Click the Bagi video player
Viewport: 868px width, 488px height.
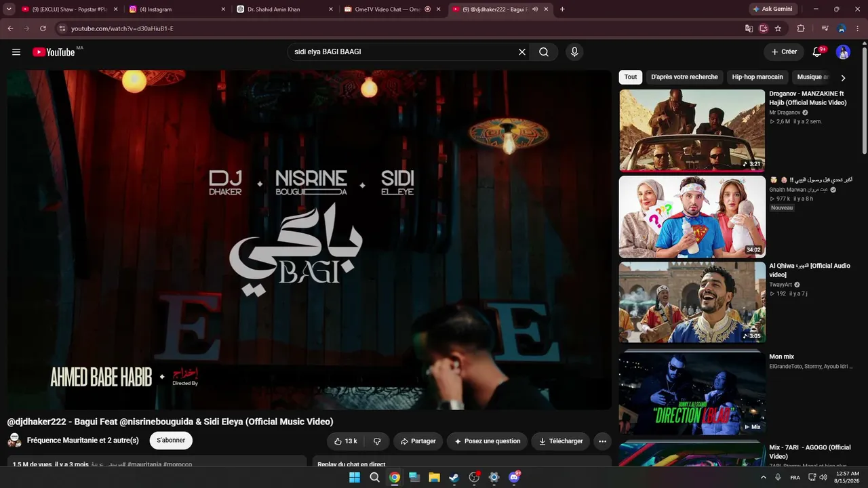coord(309,240)
